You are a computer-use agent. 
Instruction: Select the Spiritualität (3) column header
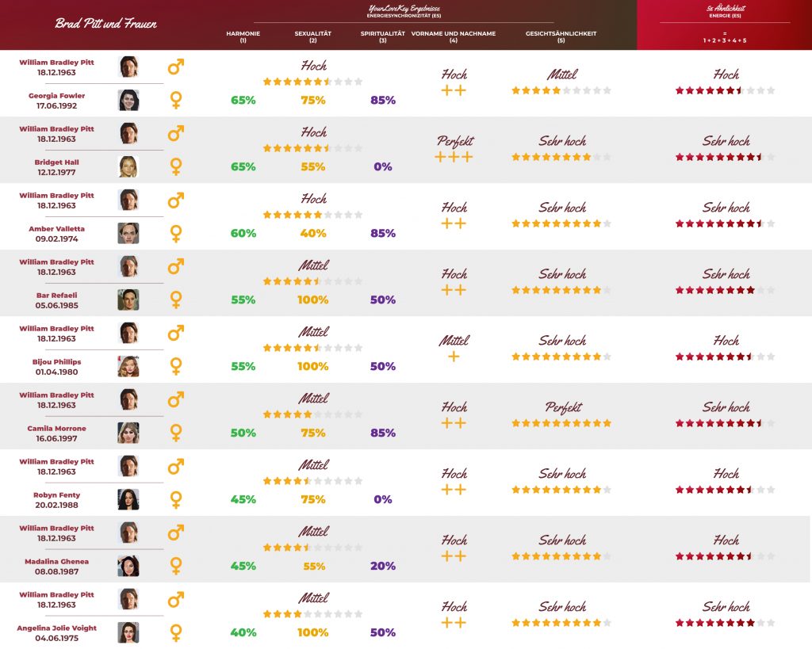(x=382, y=36)
